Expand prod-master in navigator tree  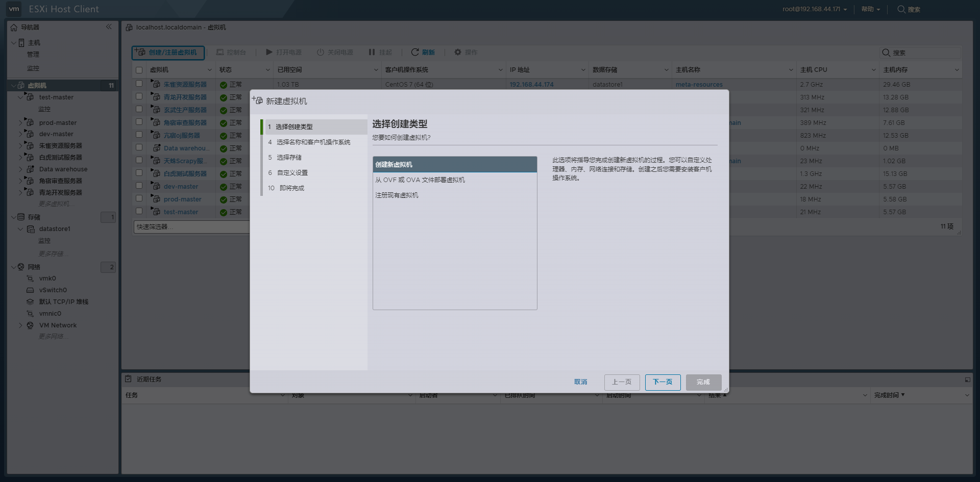click(x=21, y=122)
